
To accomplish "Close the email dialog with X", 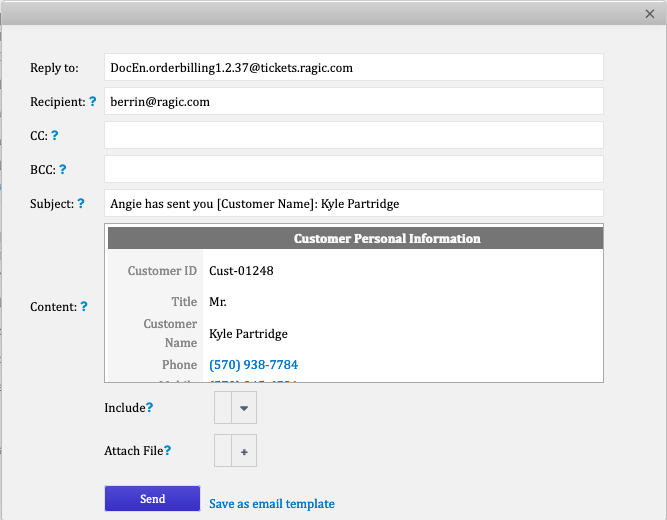I will coord(650,14).
